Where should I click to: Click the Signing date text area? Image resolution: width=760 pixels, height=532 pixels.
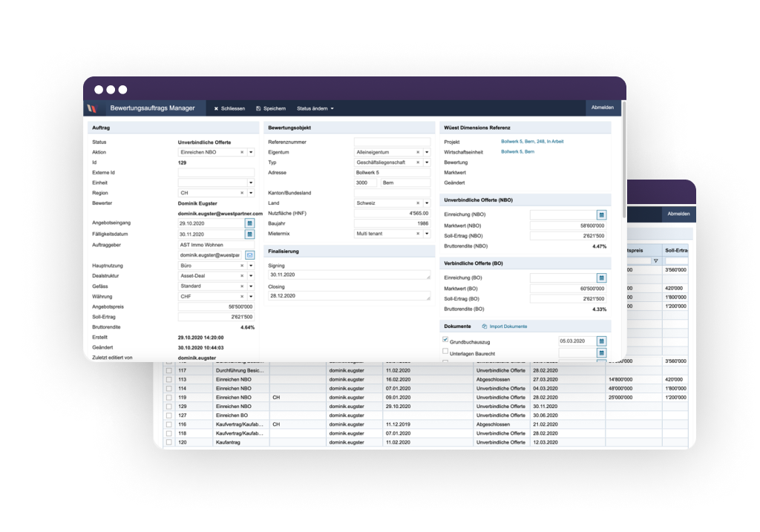click(x=349, y=275)
